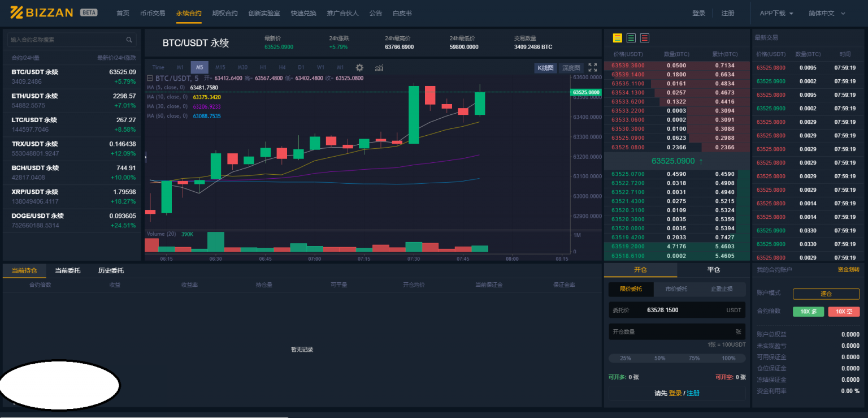This screenshot has height=418, width=868.
Task: Switch chart to 深度图 depth view
Action: [x=571, y=68]
